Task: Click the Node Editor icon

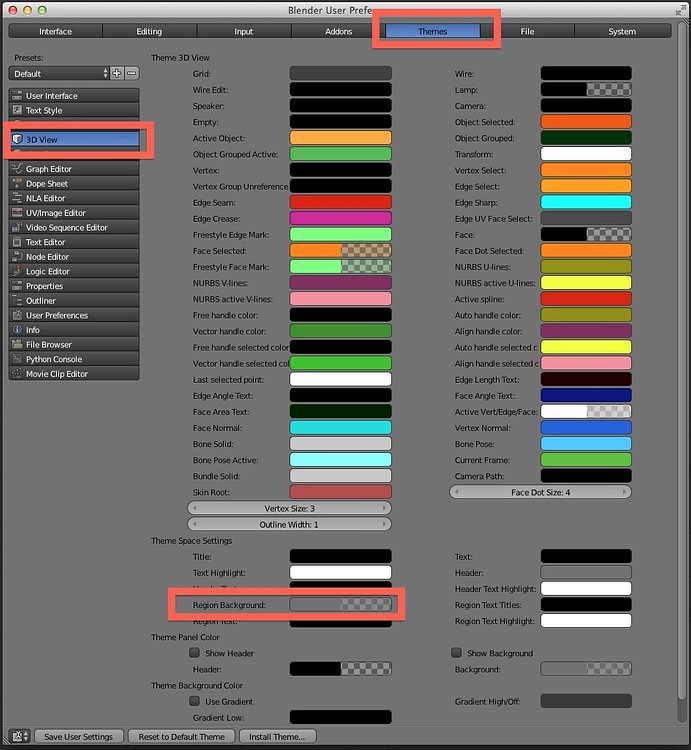Action: 17,256
